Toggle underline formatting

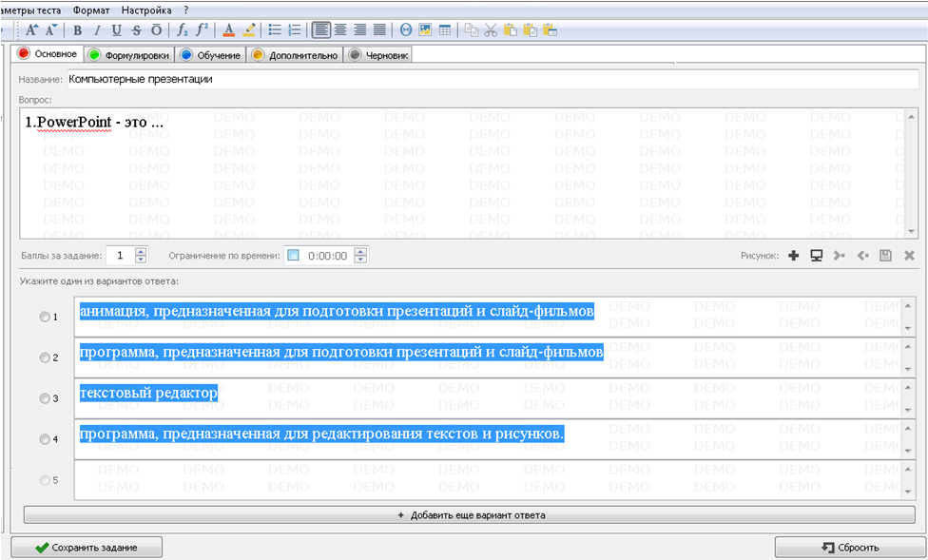coord(117,30)
